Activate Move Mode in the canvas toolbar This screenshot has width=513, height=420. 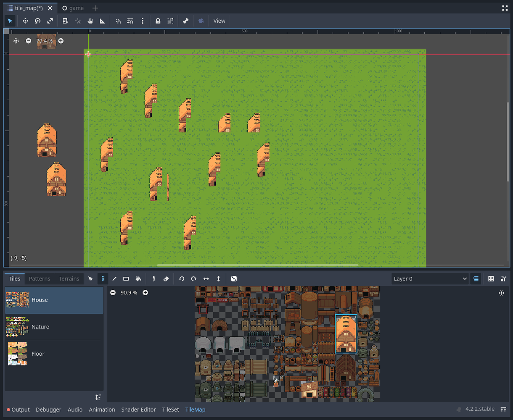click(25, 21)
